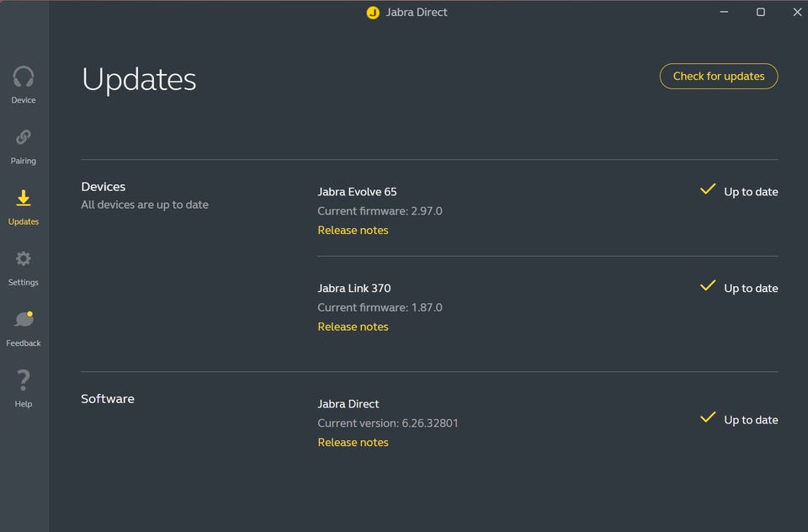Maximize the Jabra Direct window
Viewport: 808px width, 532px height.
[761, 13]
